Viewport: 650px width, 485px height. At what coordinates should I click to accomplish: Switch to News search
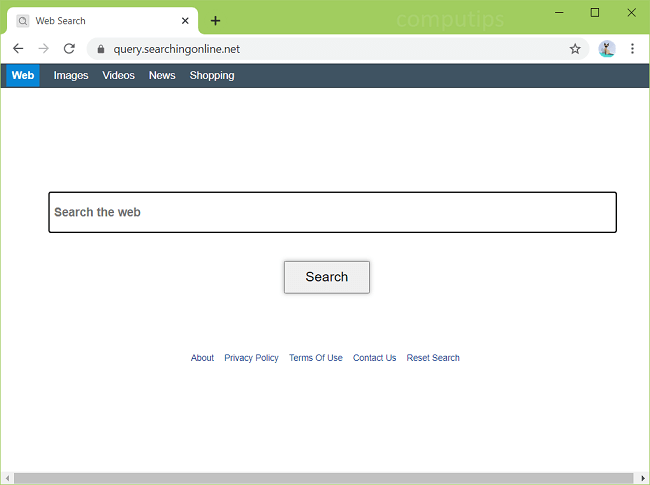(x=162, y=75)
